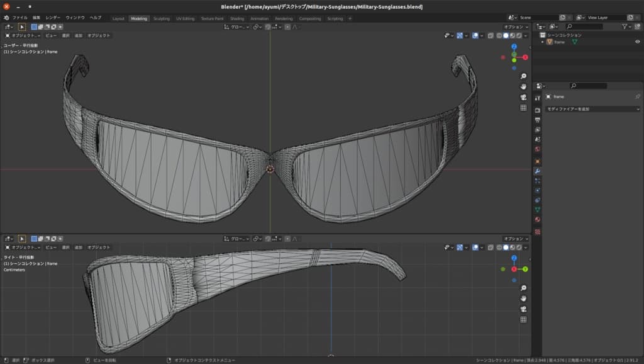644x364 pixels.
Task: Open the Material properties tab icon
Action: click(x=538, y=219)
